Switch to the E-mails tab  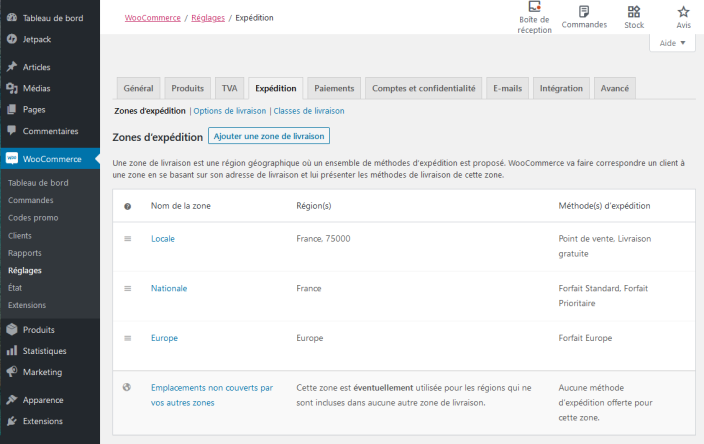[x=507, y=88]
